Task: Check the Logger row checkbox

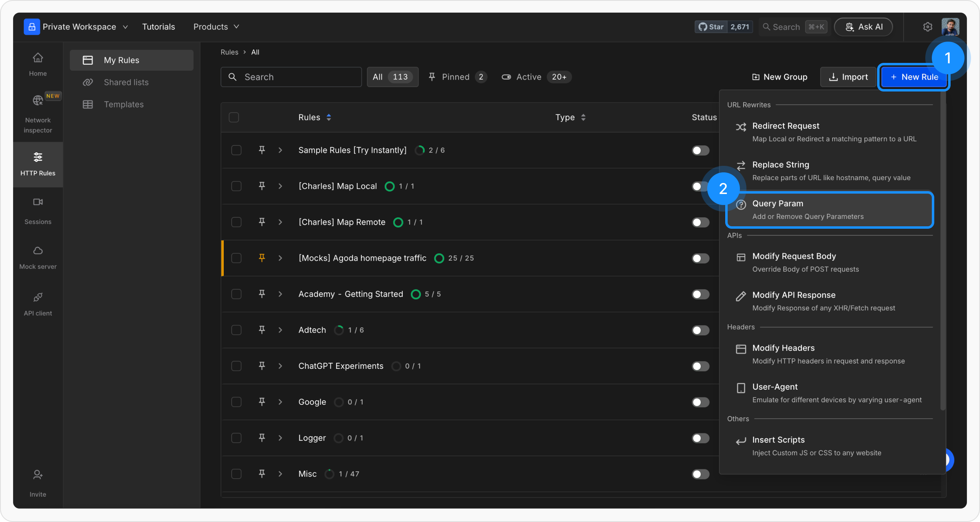Action: [x=236, y=438]
